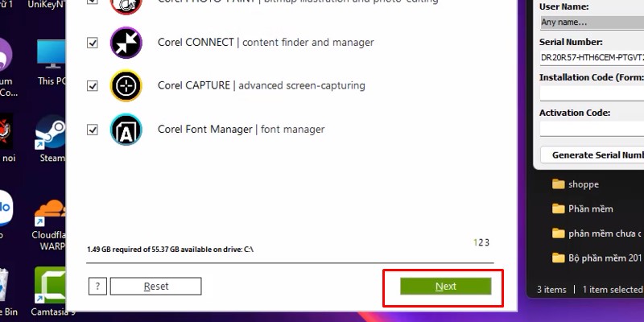
Task: Select the Cloudflare WARP desktop shortcut
Action: (x=52, y=219)
